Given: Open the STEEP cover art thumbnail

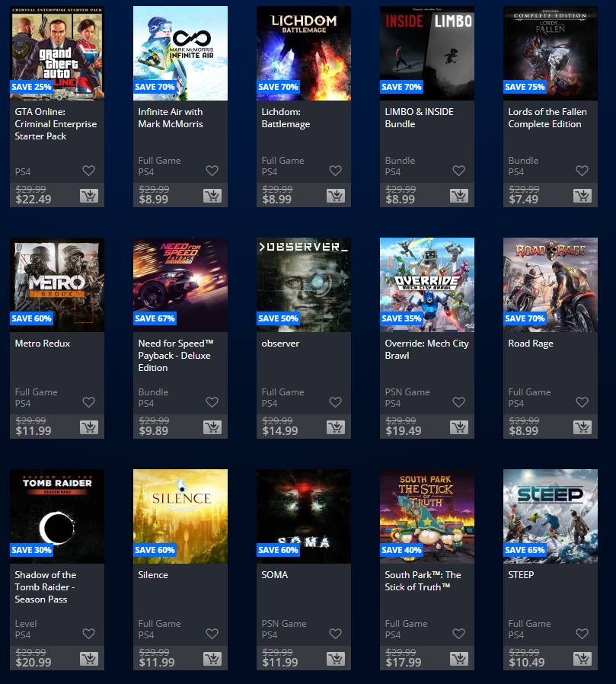Looking at the screenshot, I should 551,516.
